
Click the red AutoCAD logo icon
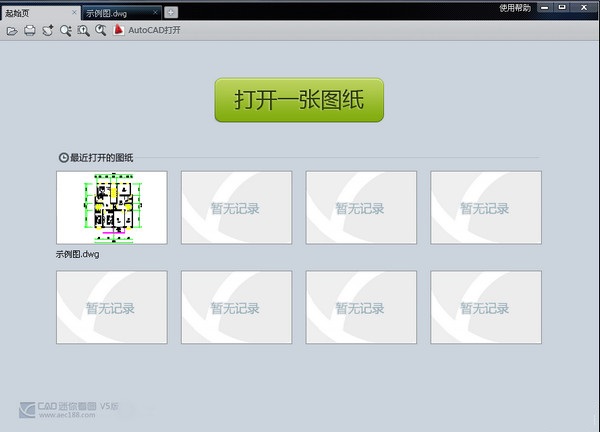[119, 30]
